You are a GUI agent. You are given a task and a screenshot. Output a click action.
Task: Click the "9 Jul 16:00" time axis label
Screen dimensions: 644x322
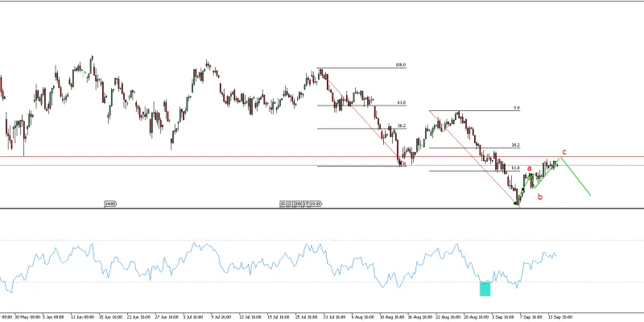[x=222, y=317]
